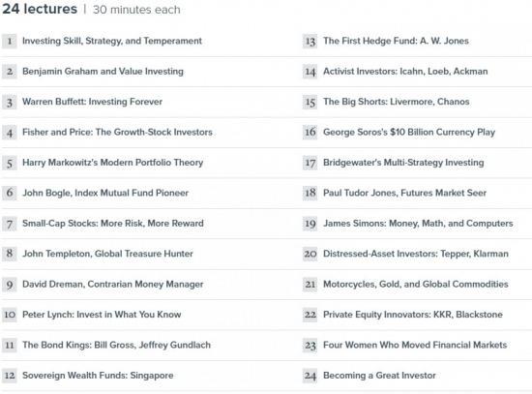
Task: Select 'James Simons: Money, Math, and Computers'
Action: click(418, 224)
